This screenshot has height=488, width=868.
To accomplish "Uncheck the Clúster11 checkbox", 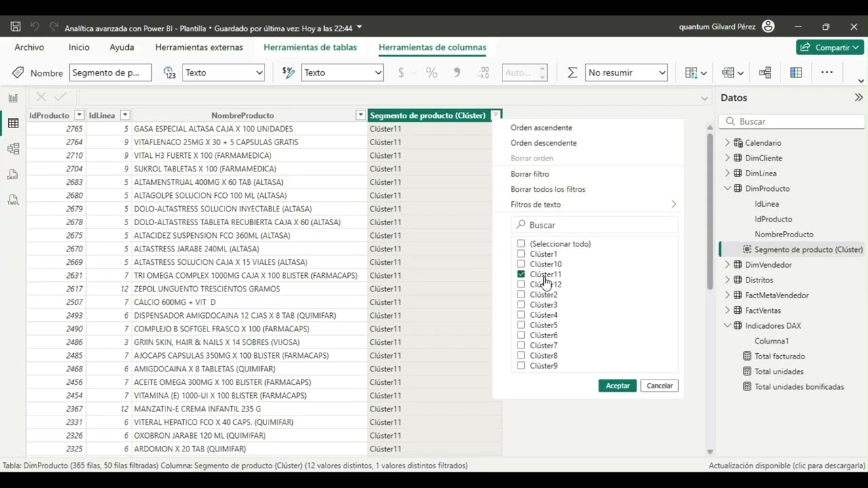I will [521, 274].
